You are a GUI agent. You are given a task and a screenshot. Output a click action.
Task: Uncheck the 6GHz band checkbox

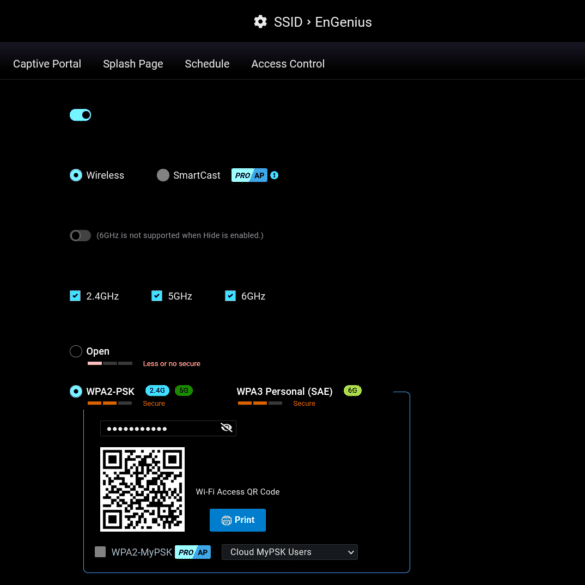tap(230, 296)
